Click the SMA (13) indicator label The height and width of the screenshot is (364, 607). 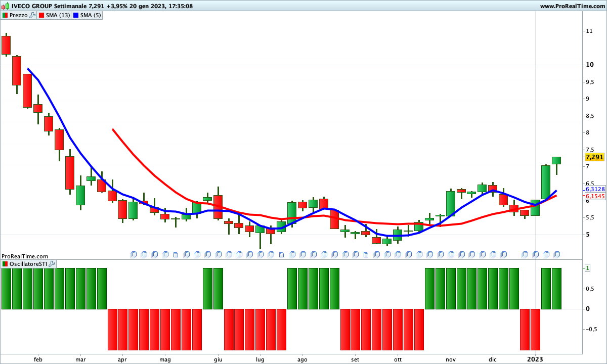click(x=58, y=15)
